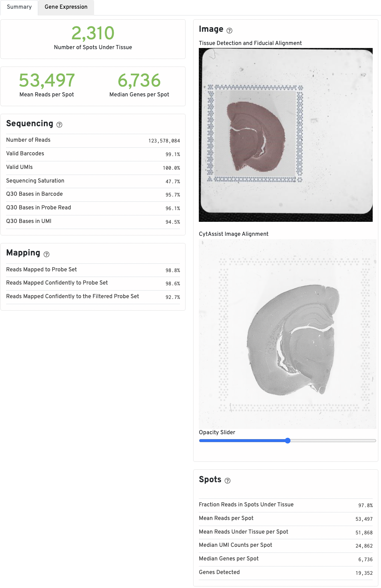Switch to the Gene Expression tab
The height and width of the screenshot is (588, 381).
66,7
